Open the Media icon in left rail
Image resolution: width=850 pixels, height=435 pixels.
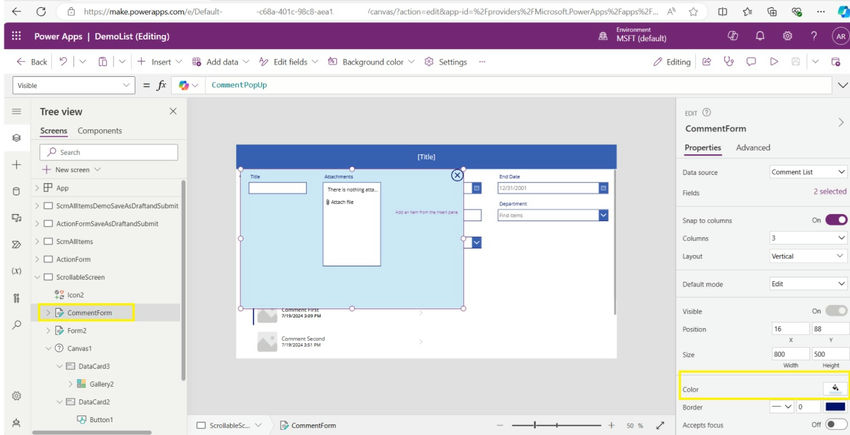(16, 218)
